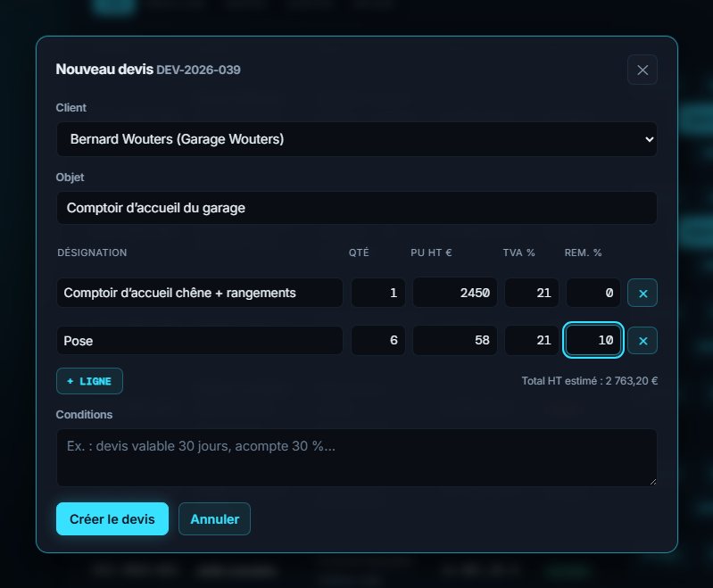Viewport: 713px width, 588px height.
Task: Edit quantity field of Comptoir d'accueil chêne line
Action: tap(377, 293)
